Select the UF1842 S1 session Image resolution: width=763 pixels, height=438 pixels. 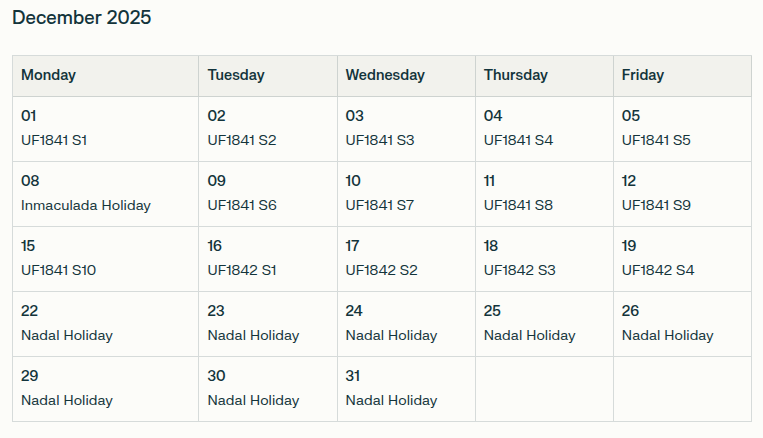pos(242,270)
